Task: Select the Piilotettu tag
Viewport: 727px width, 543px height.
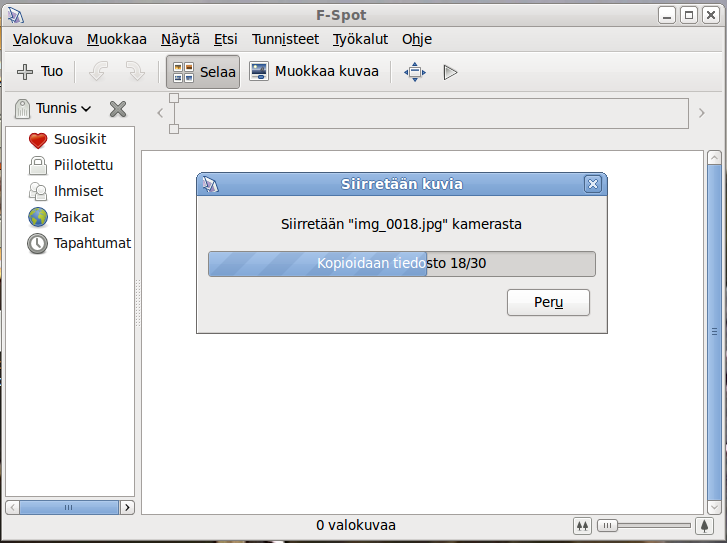Action: [83, 165]
